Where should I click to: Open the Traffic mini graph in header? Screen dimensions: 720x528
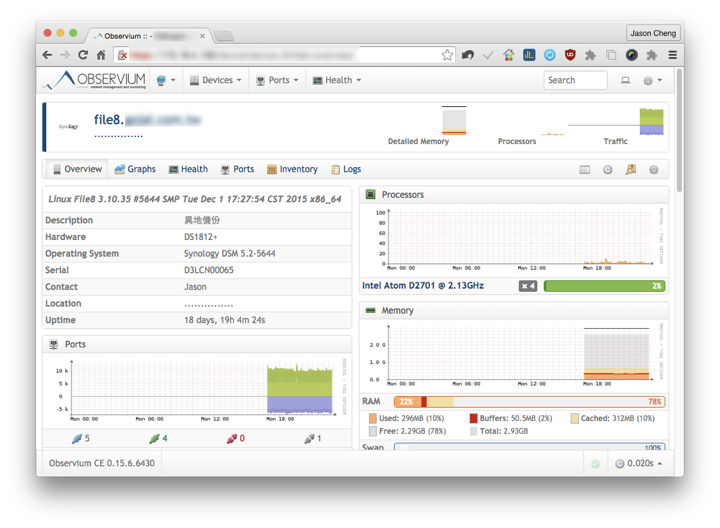[x=616, y=121]
